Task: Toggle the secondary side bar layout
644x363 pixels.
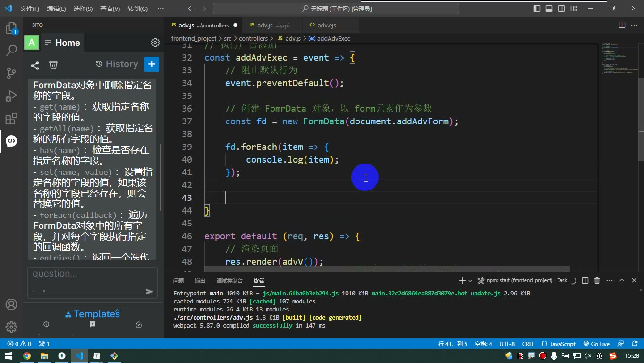Action: pyautogui.click(x=561, y=9)
